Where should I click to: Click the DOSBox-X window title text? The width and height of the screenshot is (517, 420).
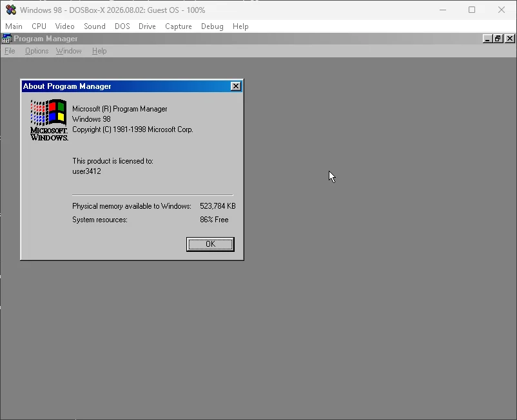click(112, 10)
